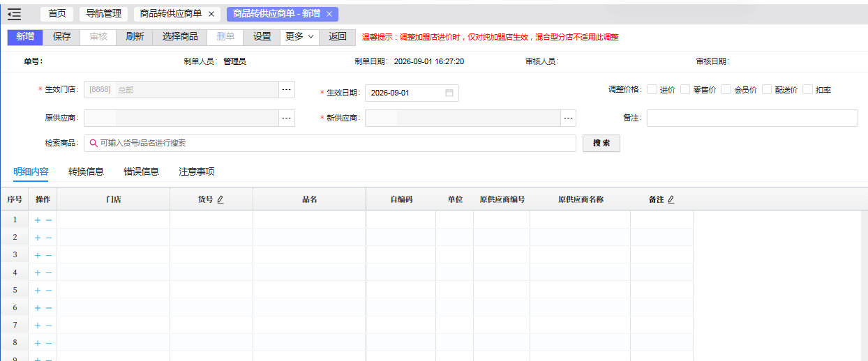Click the 自编码 column header
The height and width of the screenshot is (361, 868).
pyautogui.click(x=401, y=199)
